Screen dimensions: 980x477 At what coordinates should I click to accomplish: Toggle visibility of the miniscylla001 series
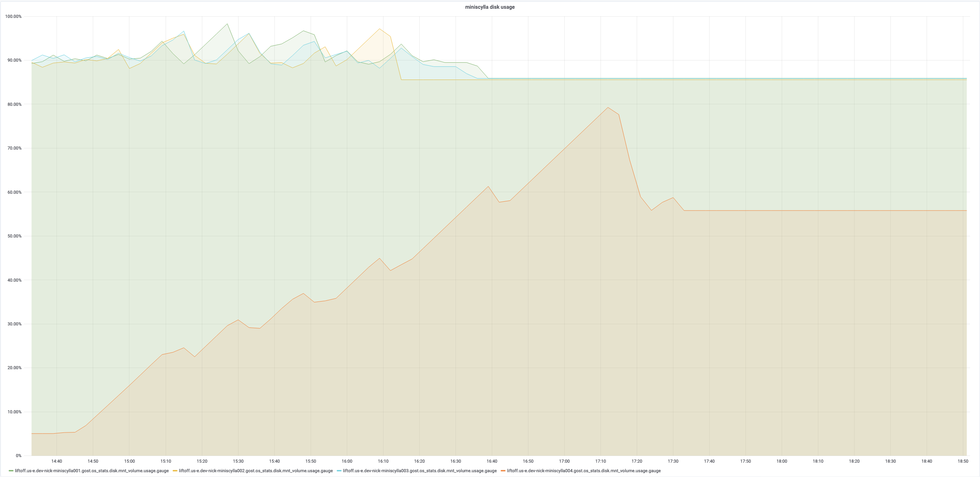pos(90,470)
